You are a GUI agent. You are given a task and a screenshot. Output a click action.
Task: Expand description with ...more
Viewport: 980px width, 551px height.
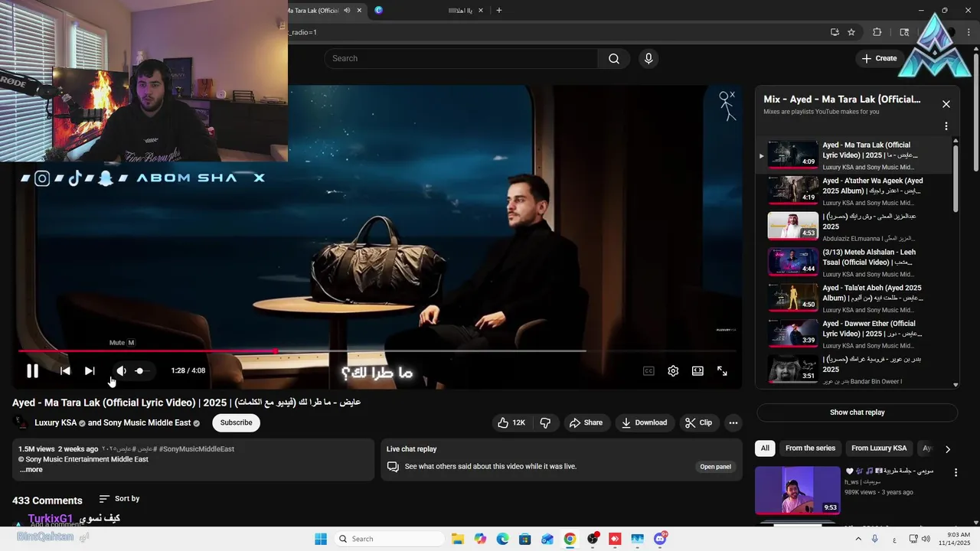pos(31,470)
